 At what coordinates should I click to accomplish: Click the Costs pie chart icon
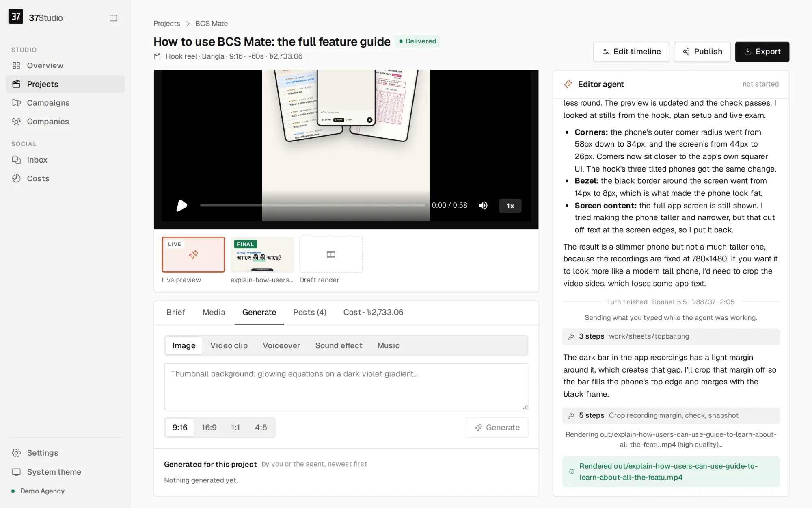(16, 178)
